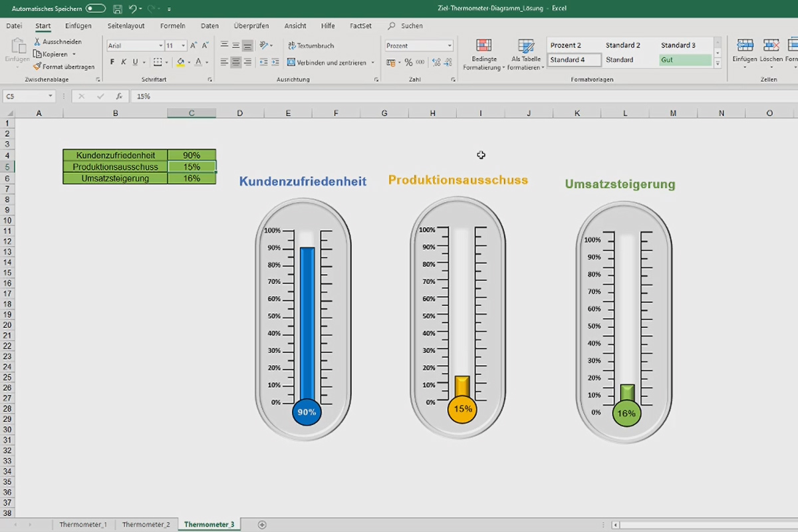Apply thousands separator (000) format
The width and height of the screenshot is (798, 532).
click(x=420, y=63)
